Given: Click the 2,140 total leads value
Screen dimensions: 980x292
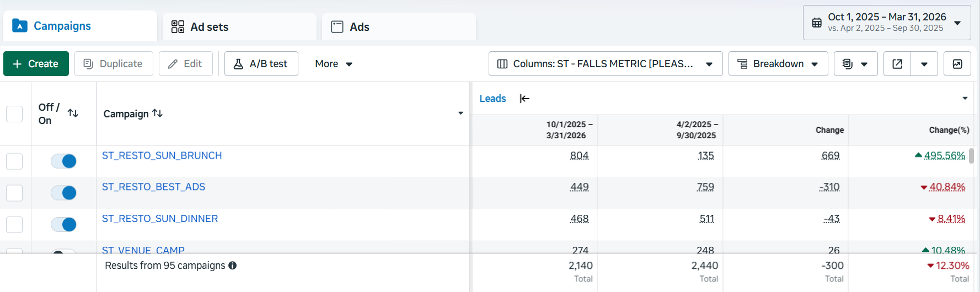Looking at the screenshot, I should click(x=581, y=266).
